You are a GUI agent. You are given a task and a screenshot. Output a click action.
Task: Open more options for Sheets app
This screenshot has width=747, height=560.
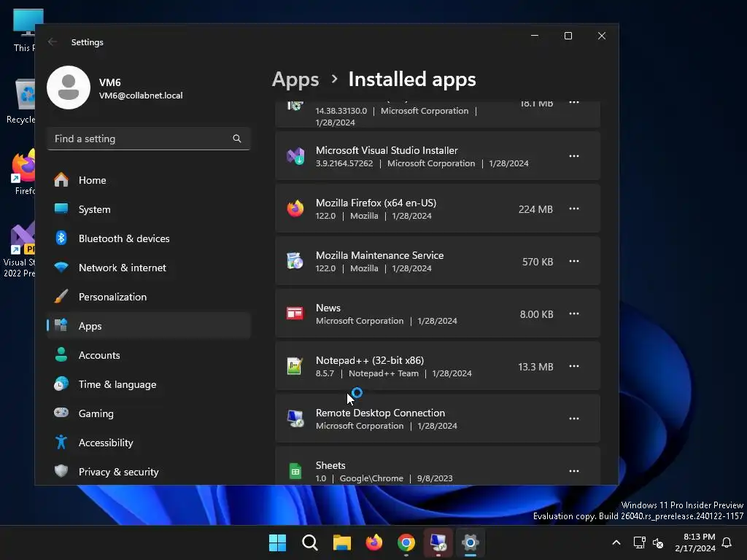tap(574, 471)
